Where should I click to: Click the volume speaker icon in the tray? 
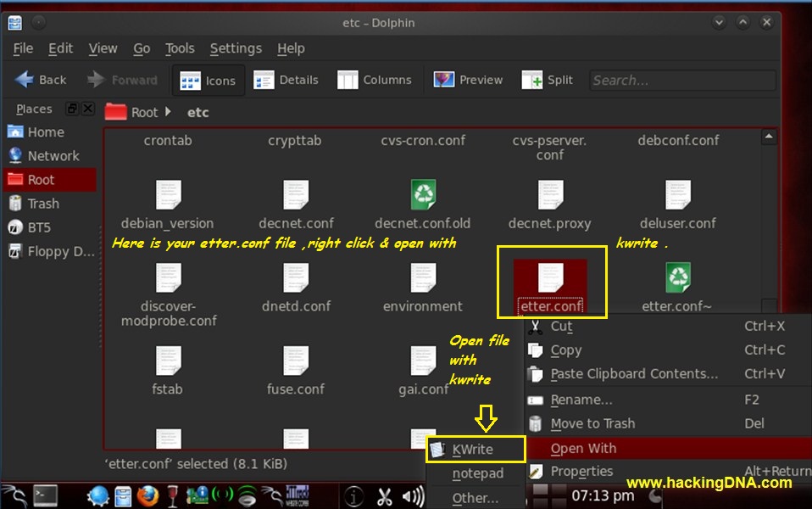[412, 494]
